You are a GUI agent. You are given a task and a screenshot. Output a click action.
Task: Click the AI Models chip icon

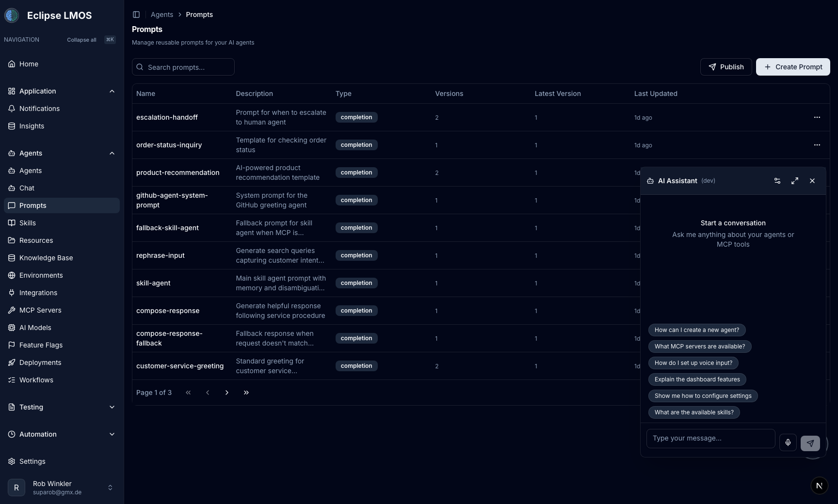click(x=12, y=328)
